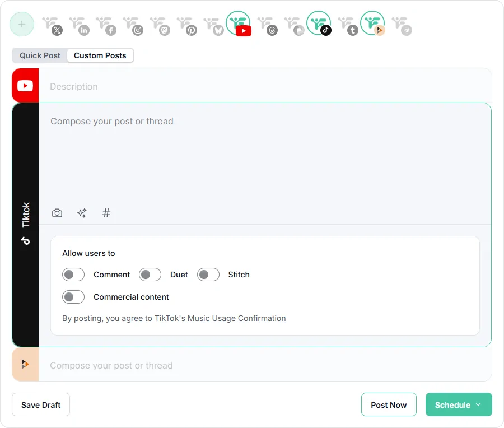Select the Telegram account avatar
This screenshot has width=504, height=428.
(402, 26)
